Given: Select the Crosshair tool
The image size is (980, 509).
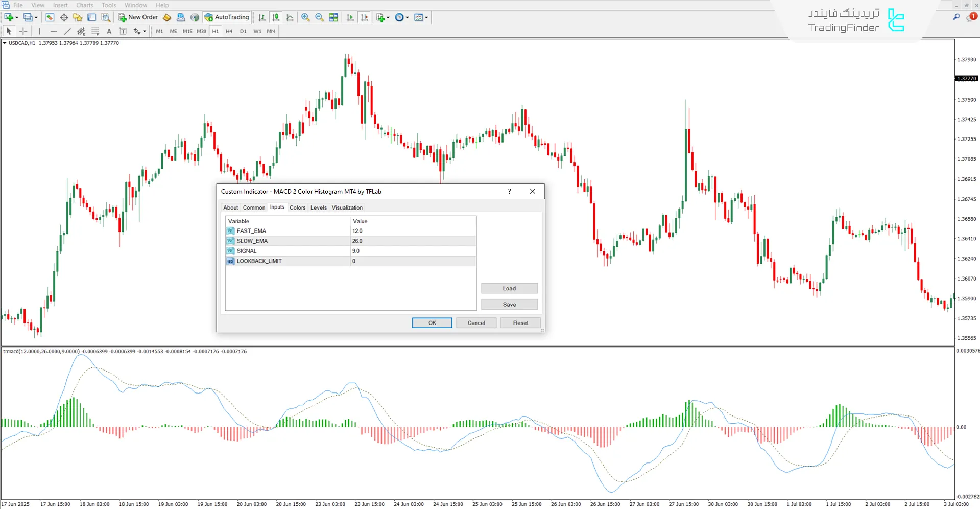Looking at the screenshot, I should click(23, 31).
